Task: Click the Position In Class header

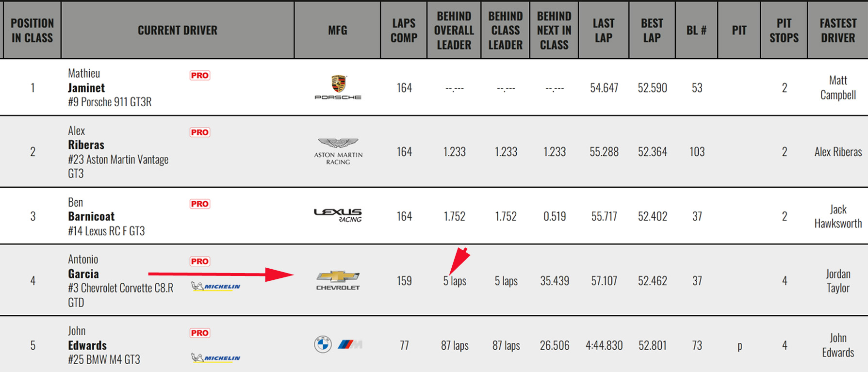Action: [x=32, y=30]
